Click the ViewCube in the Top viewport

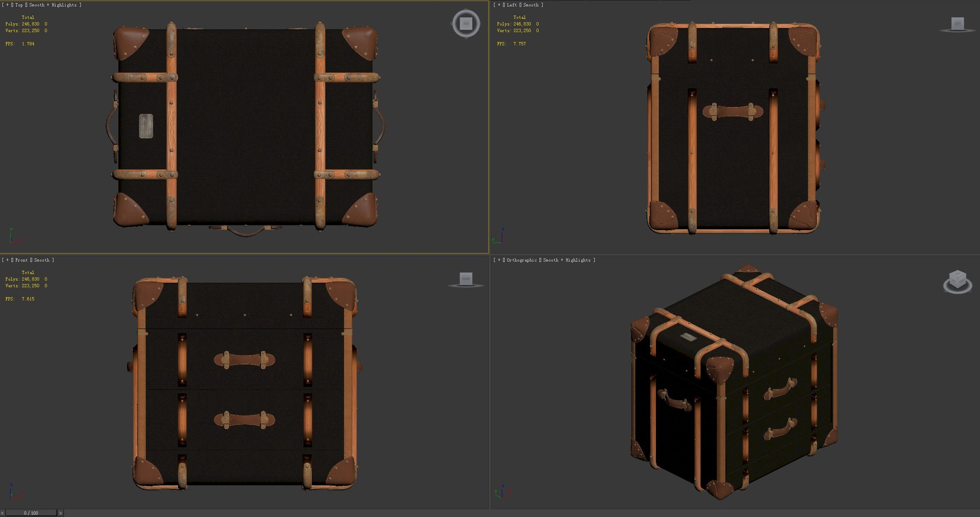coord(465,24)
